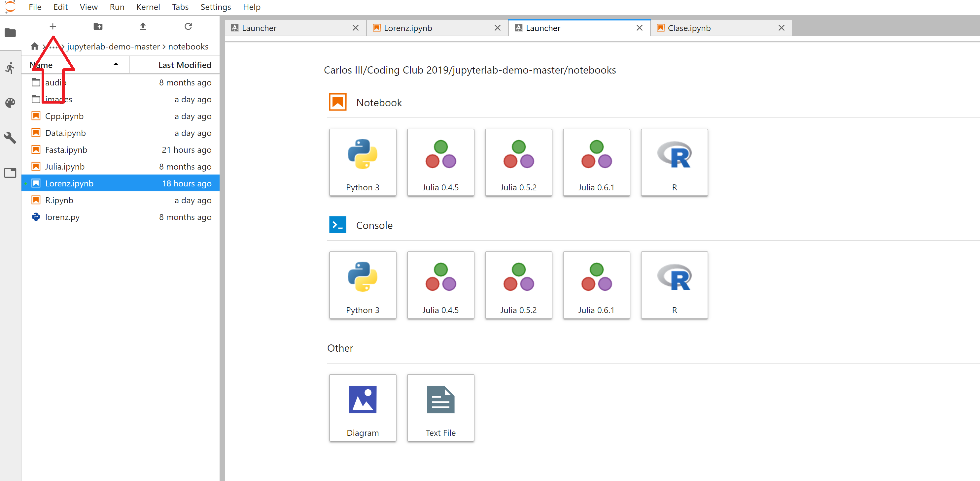The height and width of the screenshot is (481, 980).
Task: Toggle the audio folder open
Action: [54, 82]
